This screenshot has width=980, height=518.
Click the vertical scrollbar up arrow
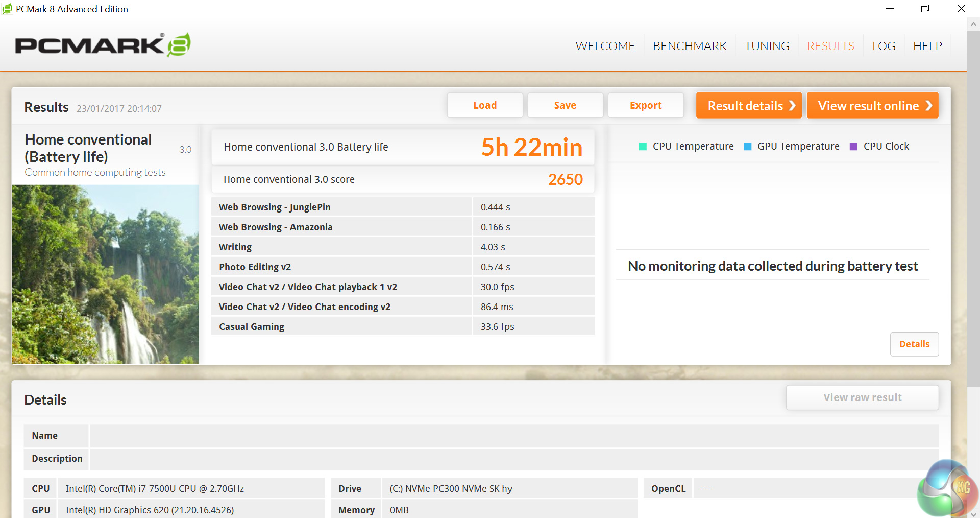coord(973,24)
